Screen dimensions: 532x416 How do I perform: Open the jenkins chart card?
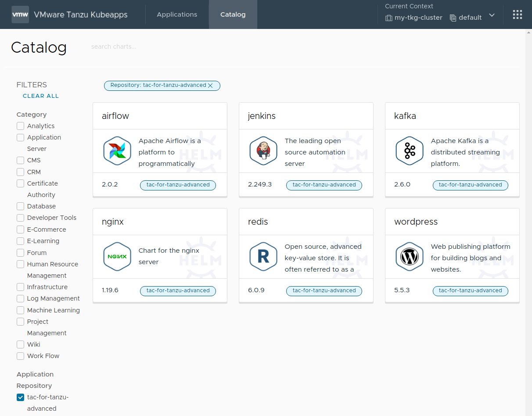[306, 116]
